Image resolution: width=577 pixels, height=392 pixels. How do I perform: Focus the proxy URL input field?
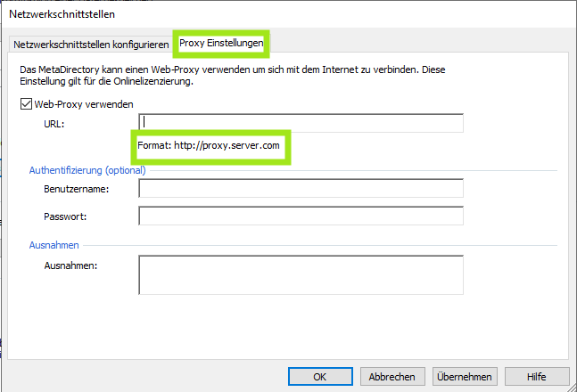pos(301,123)
